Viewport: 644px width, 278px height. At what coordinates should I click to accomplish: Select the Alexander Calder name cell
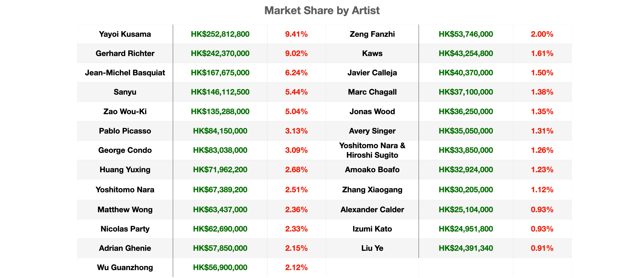372,210
